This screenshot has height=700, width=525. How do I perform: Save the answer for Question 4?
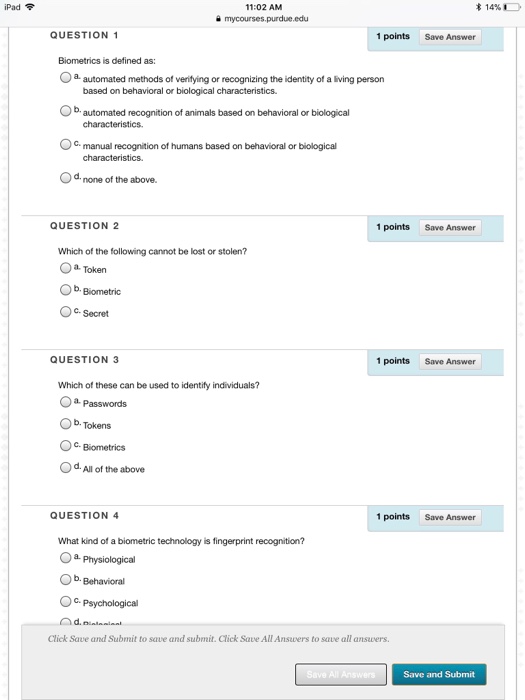pos(450,517)
